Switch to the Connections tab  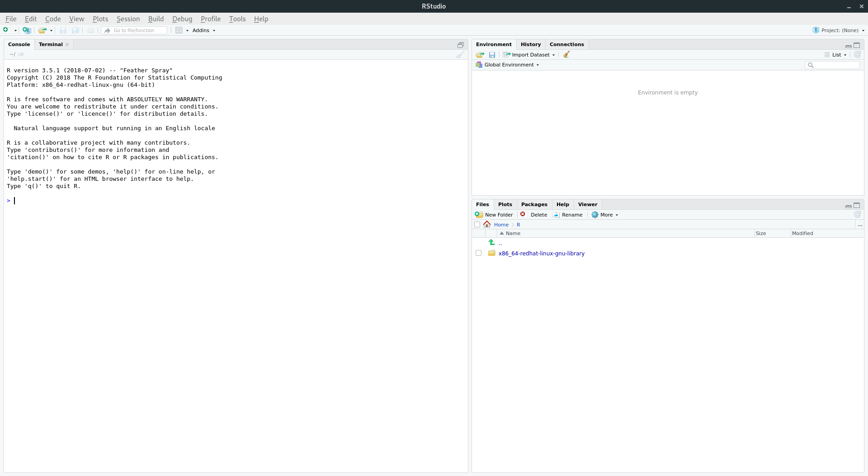[x=567, y=44]
